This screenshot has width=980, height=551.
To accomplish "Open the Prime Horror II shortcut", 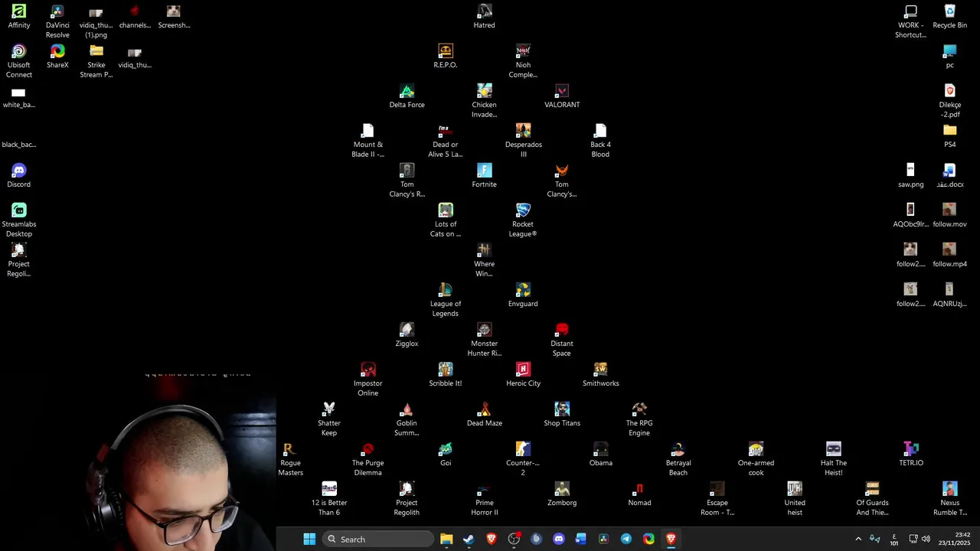I will [484, 499].
